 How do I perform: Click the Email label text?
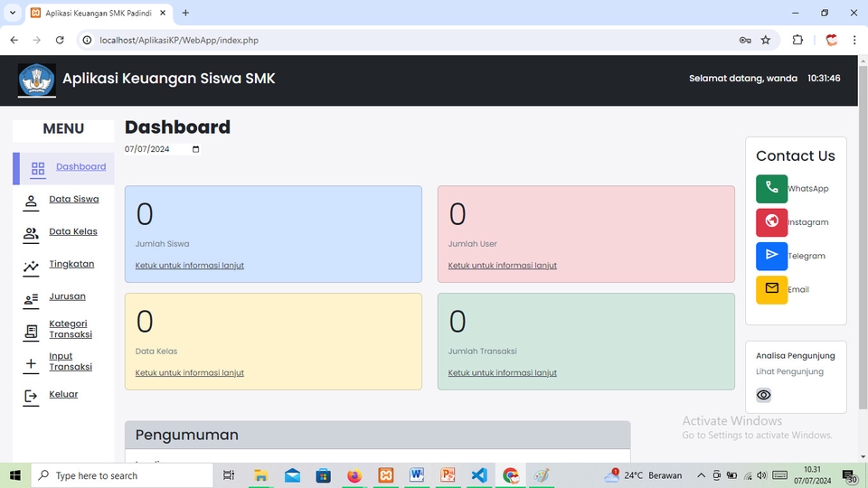798,289
